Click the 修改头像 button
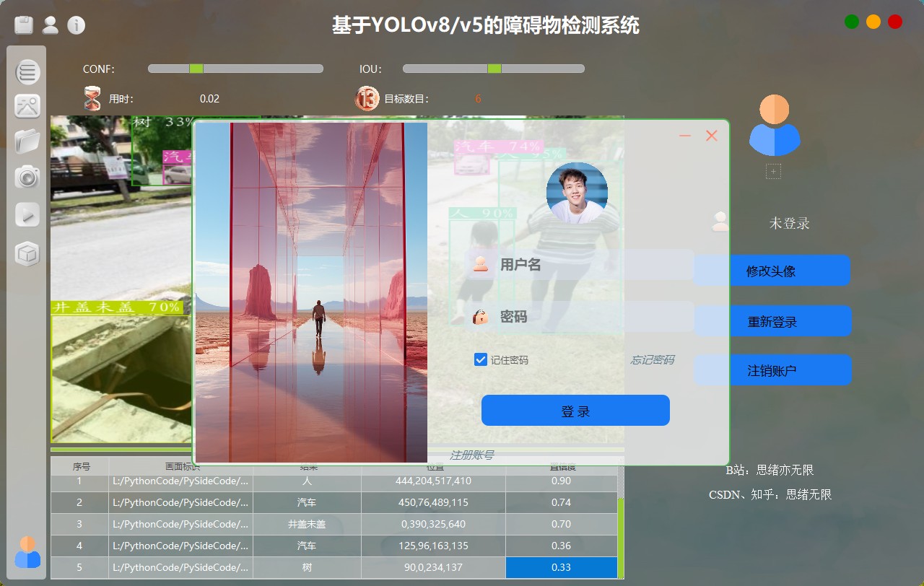The height and width of the screenshot is (586, 924). [772, 271]
